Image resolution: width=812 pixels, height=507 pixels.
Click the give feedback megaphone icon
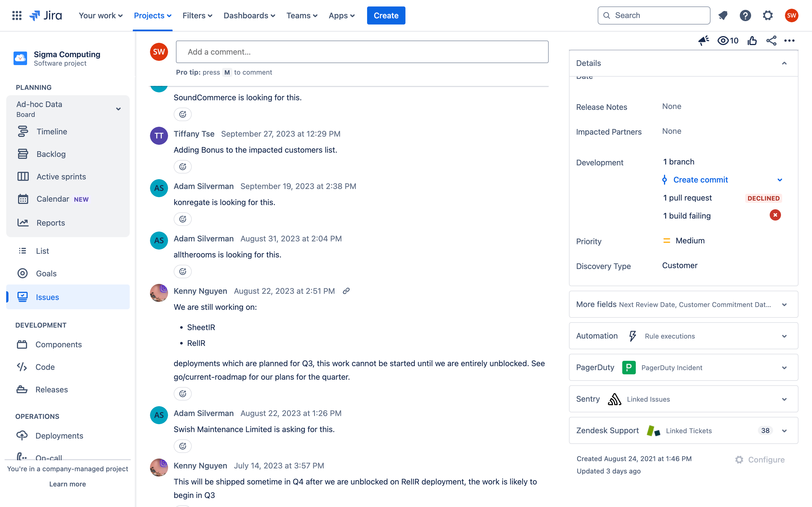pos(703,41)
